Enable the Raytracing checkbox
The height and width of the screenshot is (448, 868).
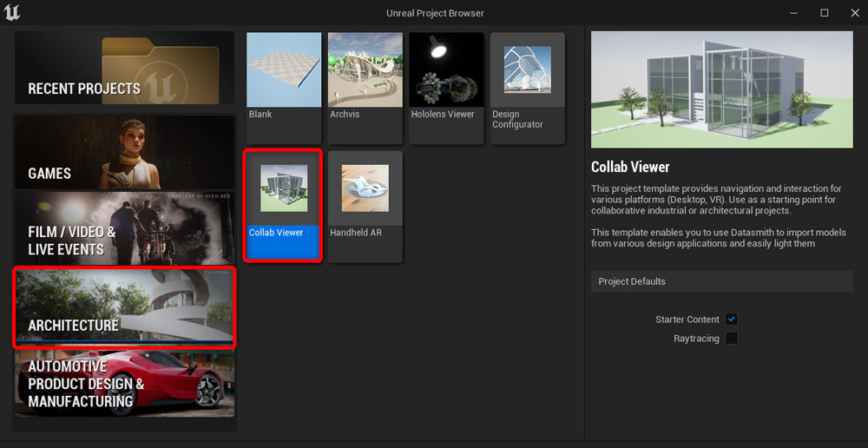click(732, 339)
